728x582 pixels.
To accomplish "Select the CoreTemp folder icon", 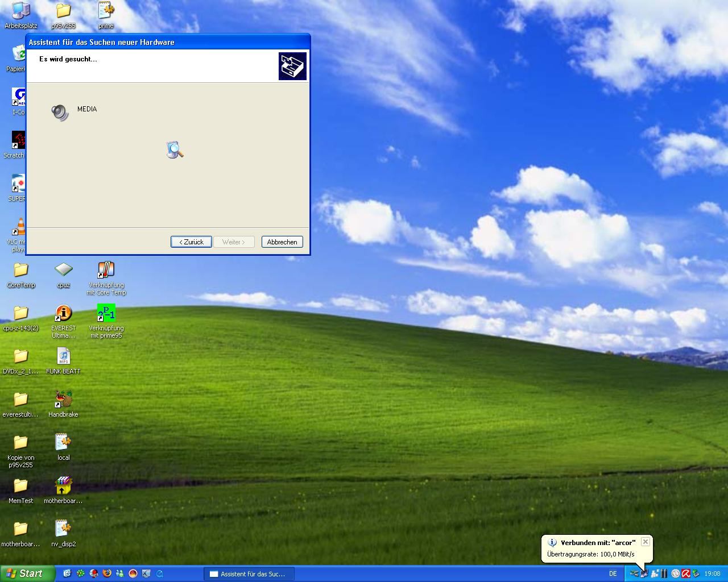I will [x=21, y=275].
